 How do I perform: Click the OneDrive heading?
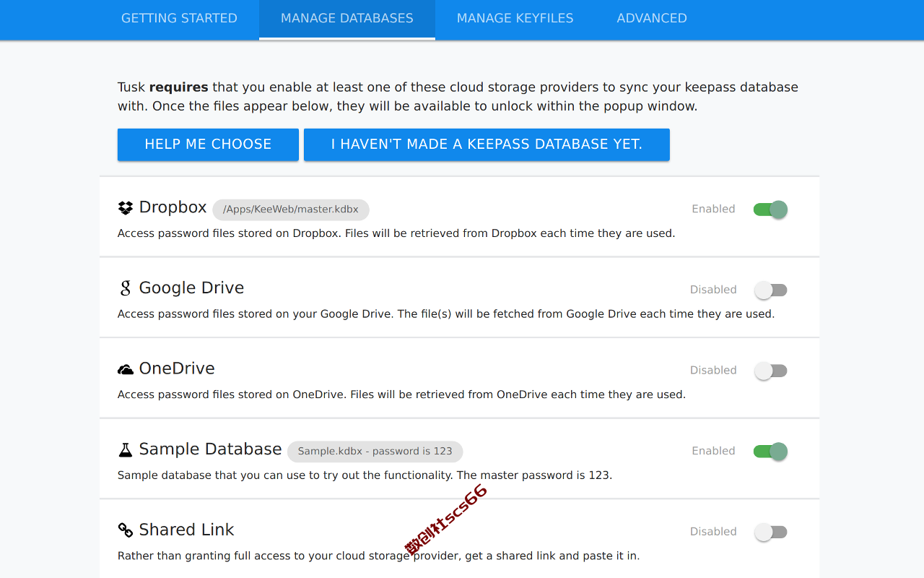(x=177, y=368)
